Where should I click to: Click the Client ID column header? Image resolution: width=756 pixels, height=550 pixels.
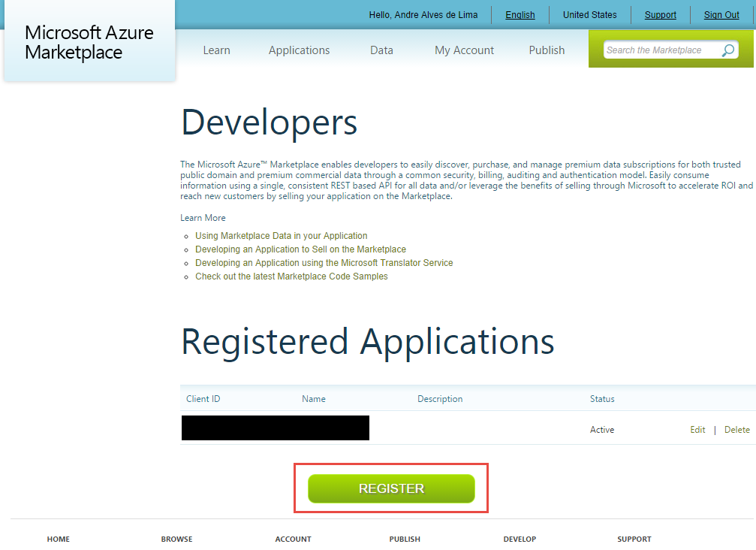point(203,399)
